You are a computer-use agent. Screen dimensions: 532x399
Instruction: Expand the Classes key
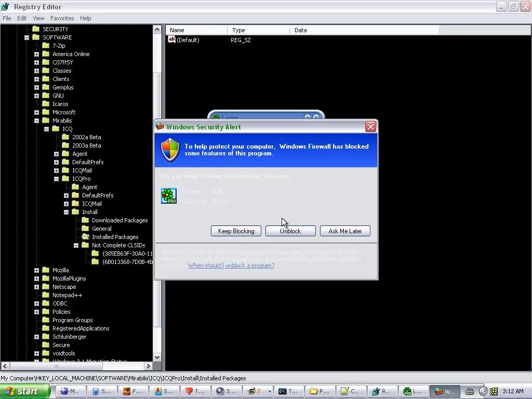pos(37,71)
